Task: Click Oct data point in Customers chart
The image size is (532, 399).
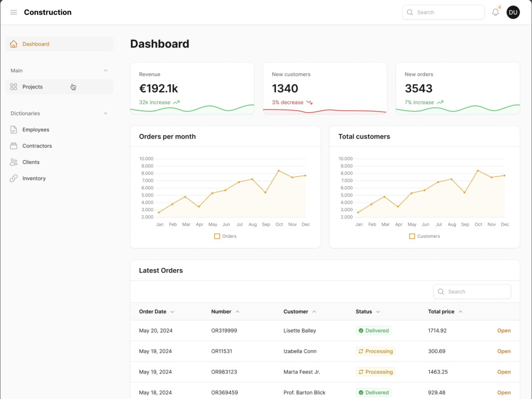Action: [x=478, y=171]
